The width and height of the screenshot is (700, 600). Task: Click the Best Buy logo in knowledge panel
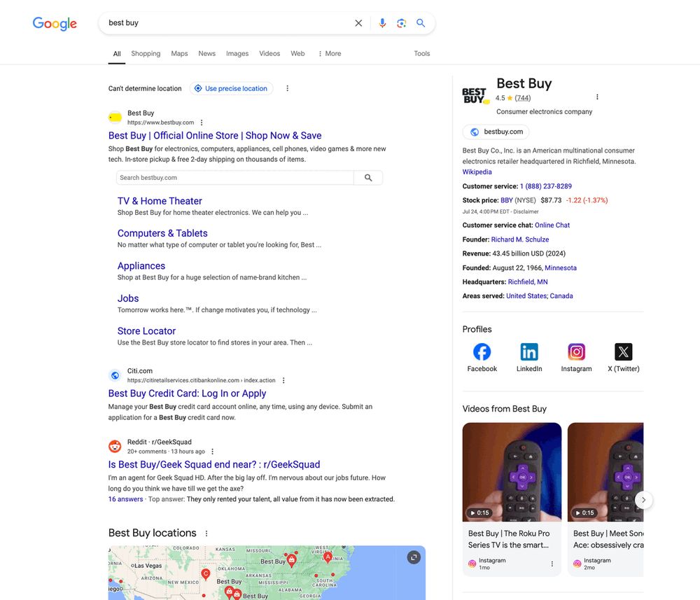pos(476,96)
